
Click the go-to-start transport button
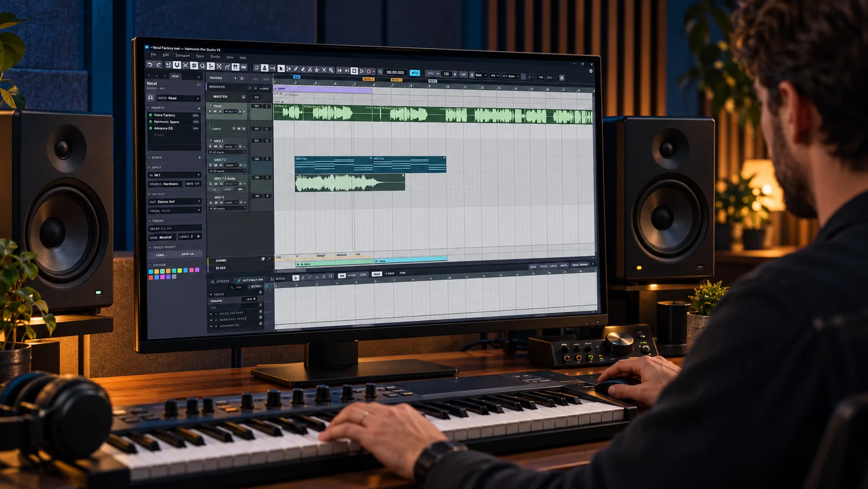pyautogui.click(x=340, y=70)
